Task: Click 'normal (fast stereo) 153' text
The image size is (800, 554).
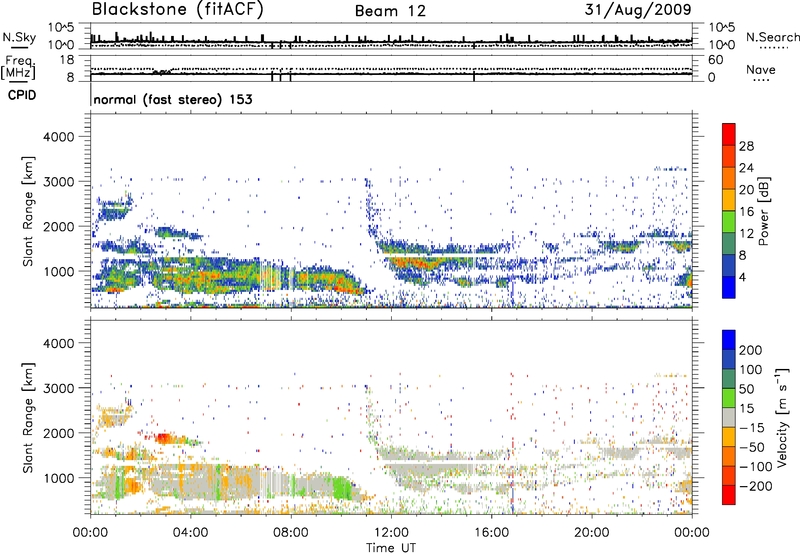Action: (x=173, y=100)
